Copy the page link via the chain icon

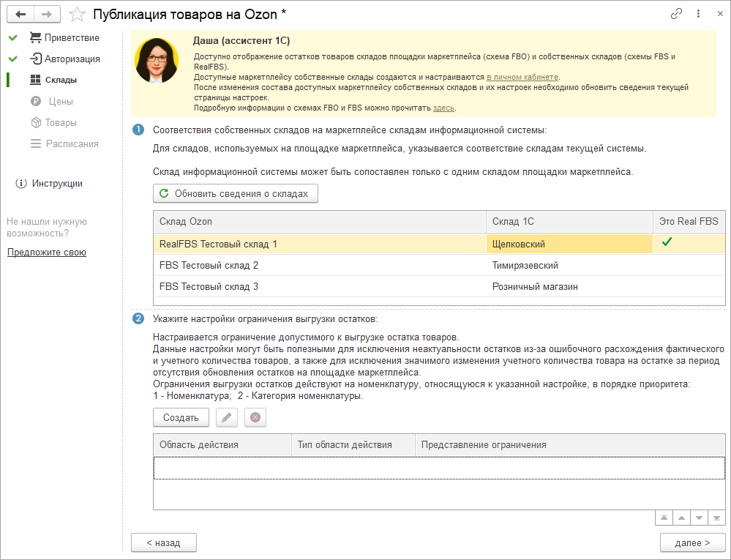tap(676, 14)
